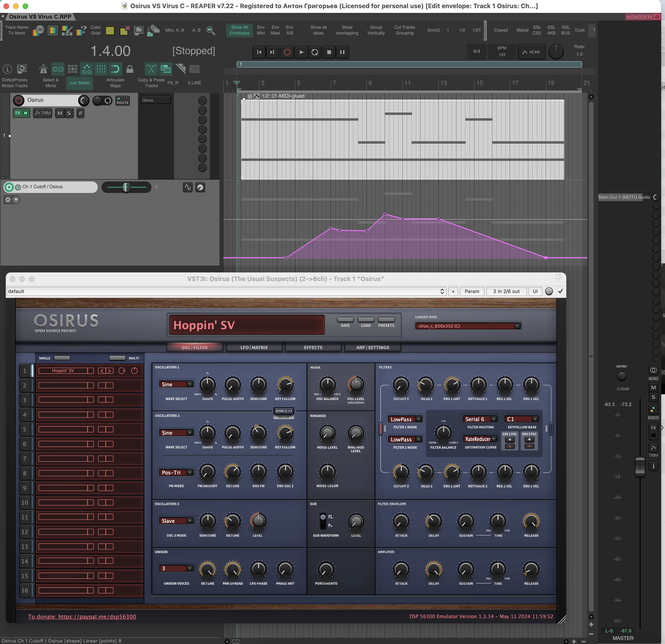The height and width of the screenshot is (644, 665).
Task: Open the EFFECTS tab in Osirus
Action: [313, 347]
